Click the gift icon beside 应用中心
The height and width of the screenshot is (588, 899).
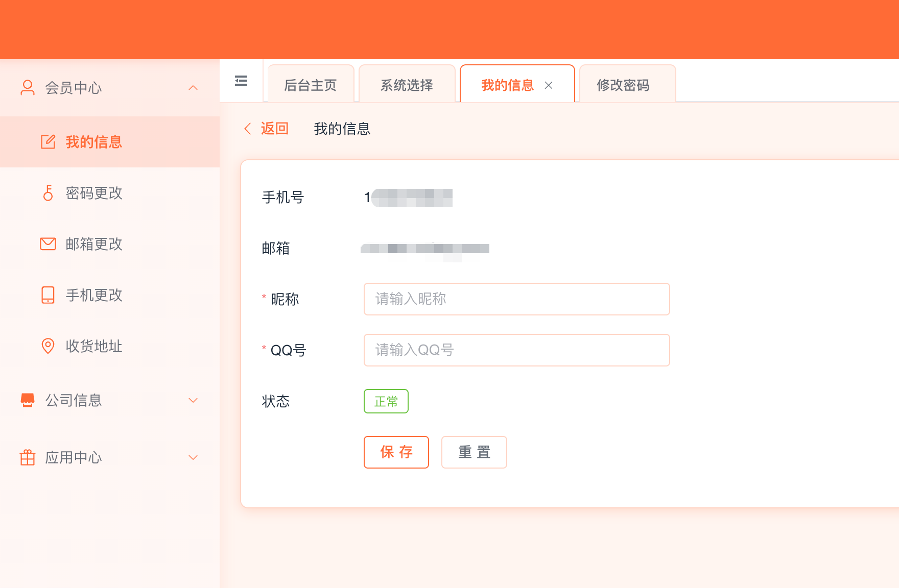click(x=28, y=457)
